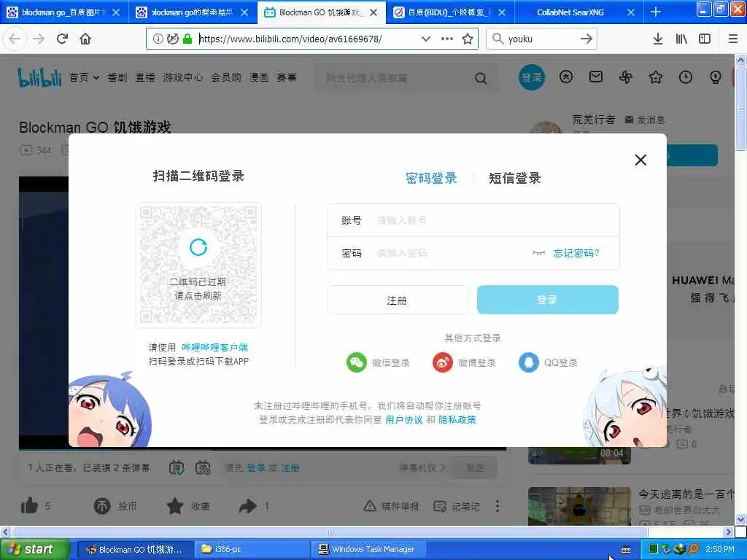Switch to SMS login tab
Image resolution: width=747 pixels, height=560 pixels.
(x=514, y=178)
